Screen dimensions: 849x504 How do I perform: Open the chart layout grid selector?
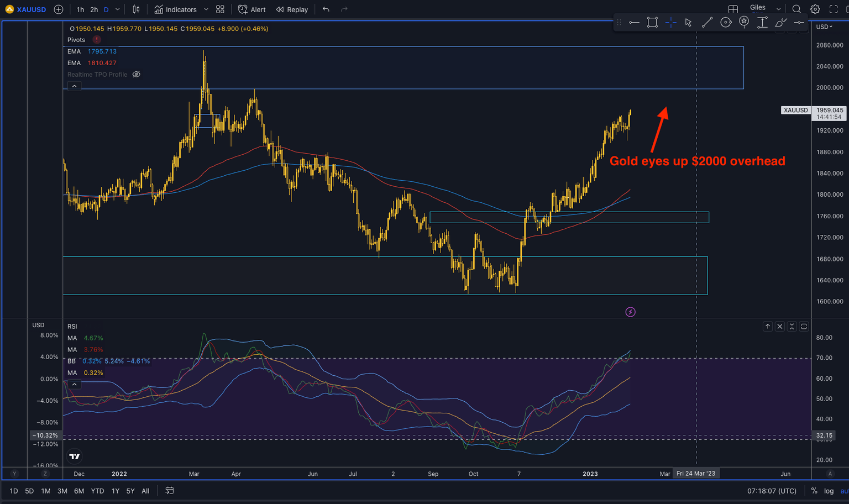point(733,9)
